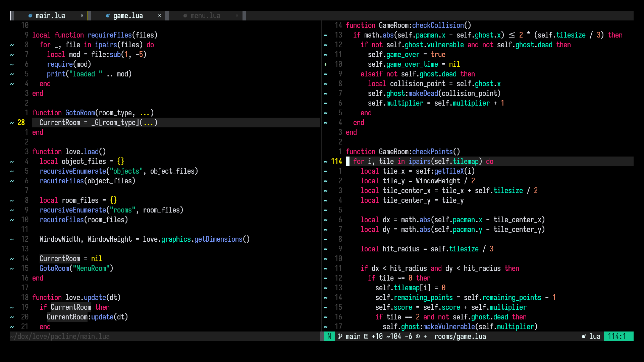Click the line 'self.ghost:makeVulnerable(self.multiplier)'
The width and height of the screenshot is (644, 362).
point(460,327)
